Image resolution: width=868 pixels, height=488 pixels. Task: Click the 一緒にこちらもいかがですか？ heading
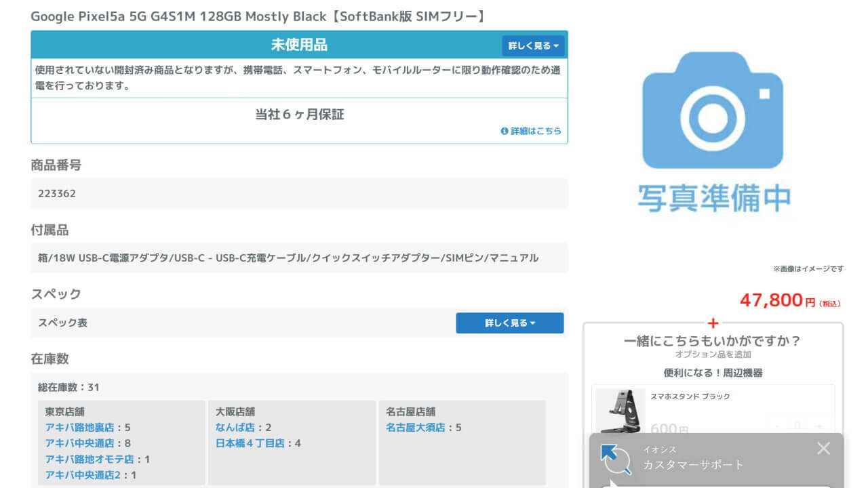(713, 341)
